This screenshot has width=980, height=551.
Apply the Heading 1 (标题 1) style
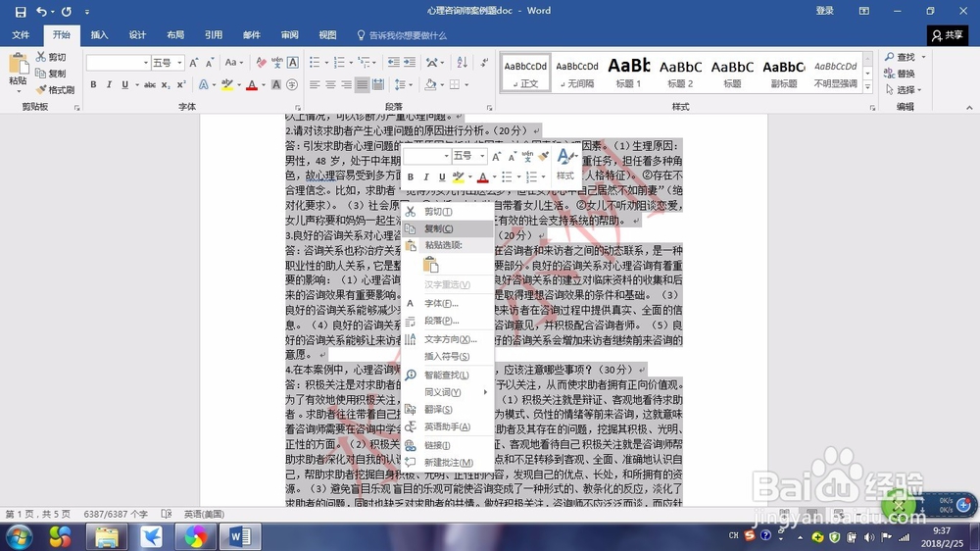pos(629,73)
